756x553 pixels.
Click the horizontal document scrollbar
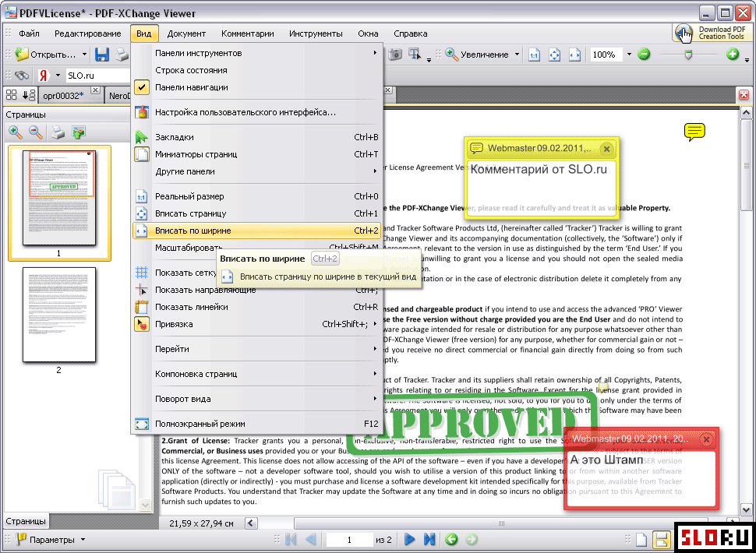click(x=501, y=523)
